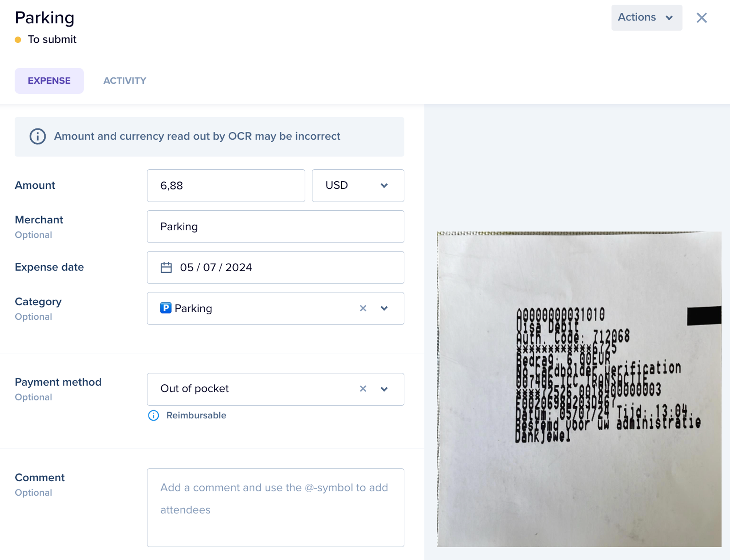
Task: Click the OCR warning info icon
Action: (38, 137)
